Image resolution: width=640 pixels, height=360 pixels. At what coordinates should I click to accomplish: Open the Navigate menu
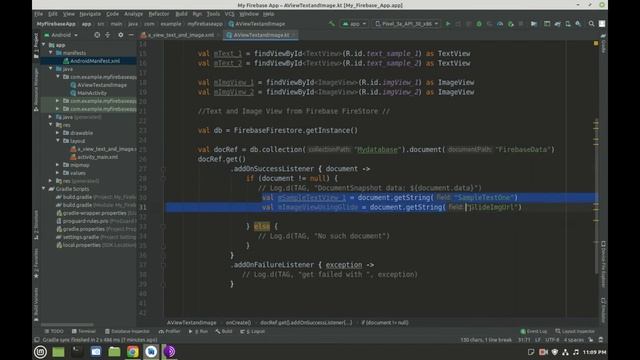[x=90, y=14]
